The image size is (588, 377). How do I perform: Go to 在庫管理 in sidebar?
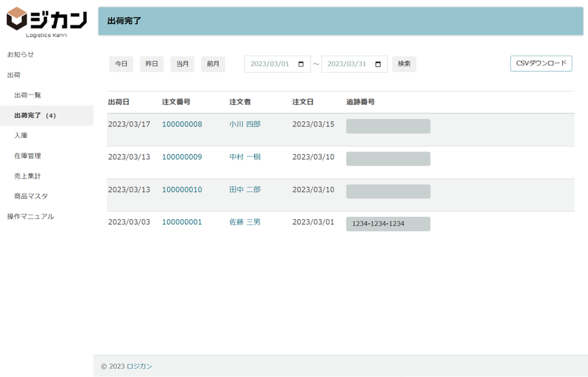click(x=28, y=156)
